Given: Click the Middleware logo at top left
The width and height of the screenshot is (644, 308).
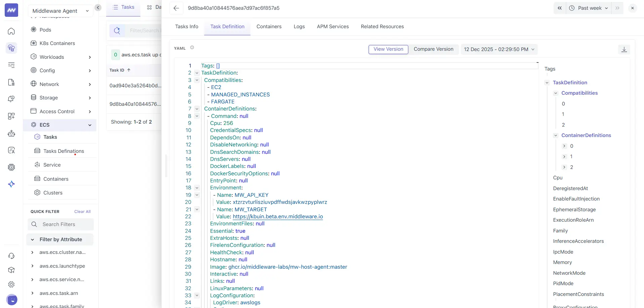Looking at the screenshot, I should [x=11, y=10].
